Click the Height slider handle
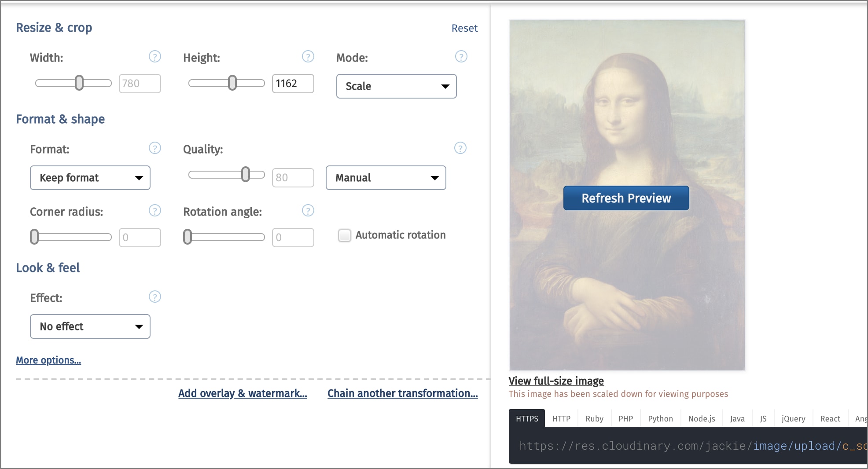 [232, 83]
